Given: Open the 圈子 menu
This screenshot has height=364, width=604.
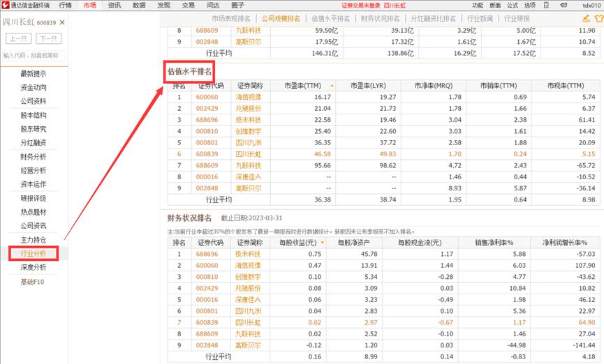Looking at the screenshot, I should tap(237, 6).
